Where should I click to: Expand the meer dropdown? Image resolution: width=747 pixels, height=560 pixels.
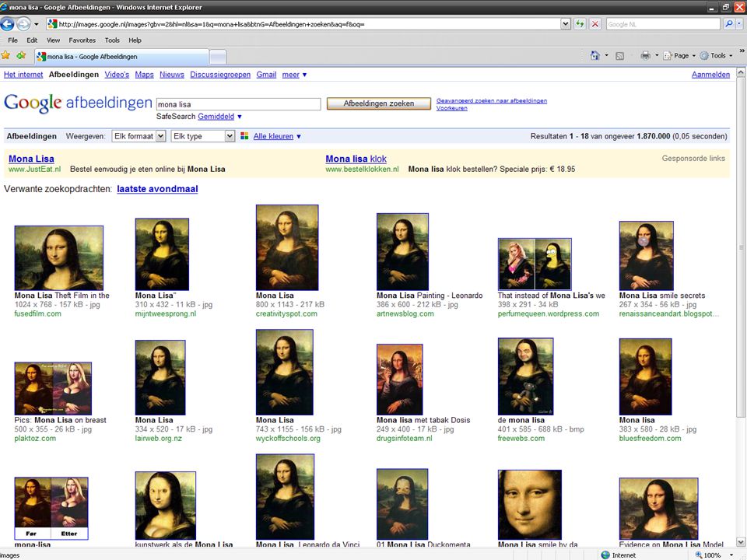tap(294, 75)
